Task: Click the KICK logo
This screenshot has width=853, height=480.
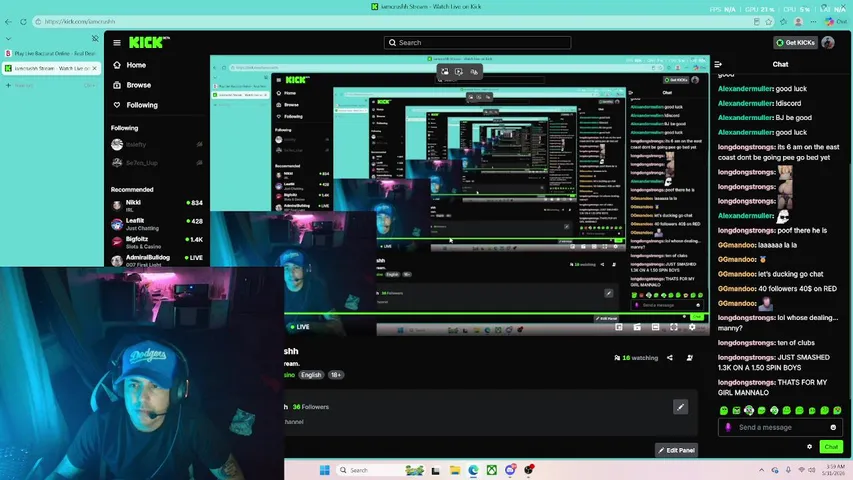Action: tap(149, 42)
